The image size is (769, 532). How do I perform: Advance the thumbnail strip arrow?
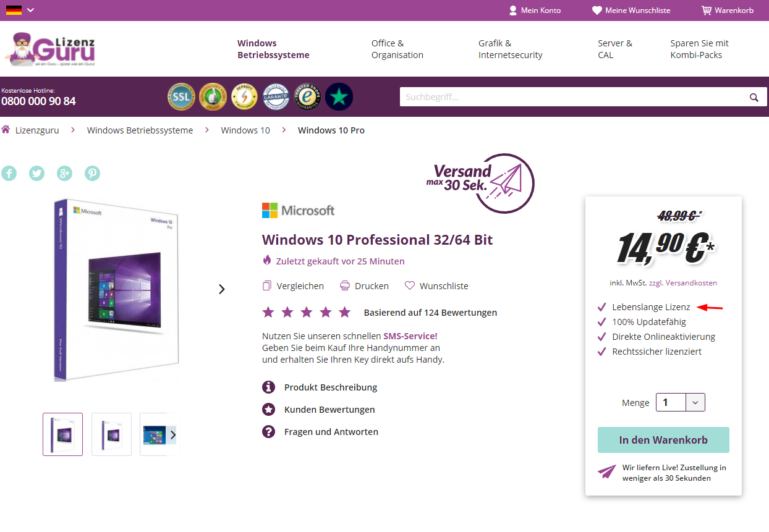(x=173, y=434)
